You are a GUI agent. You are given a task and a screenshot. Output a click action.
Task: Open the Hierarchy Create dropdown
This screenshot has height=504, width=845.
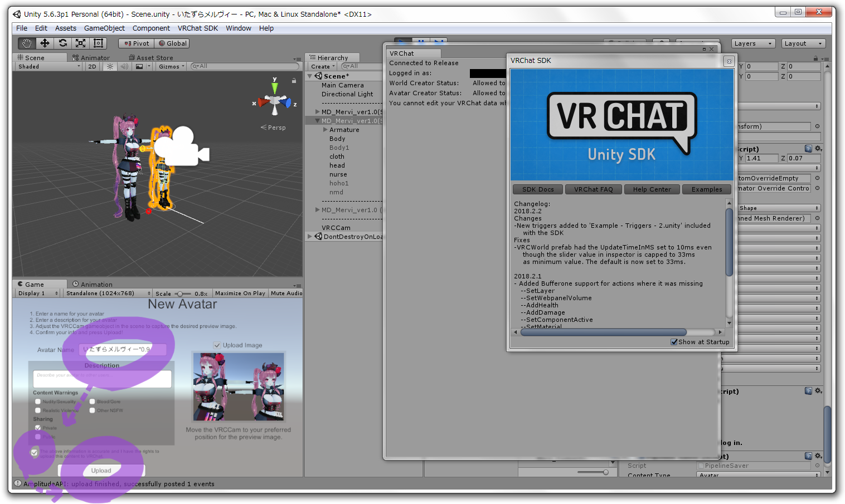(x=323, y=66)
